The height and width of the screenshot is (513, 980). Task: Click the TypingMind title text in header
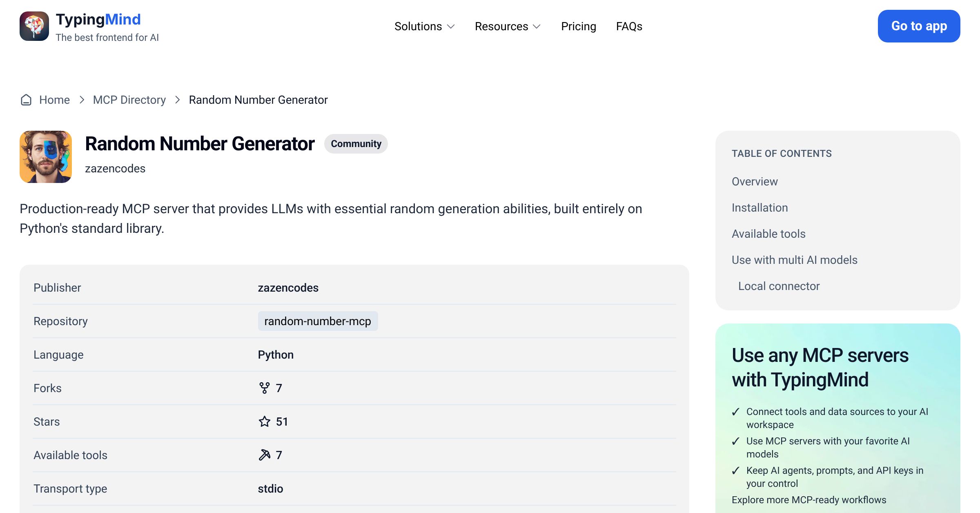[x=98, y=19]
